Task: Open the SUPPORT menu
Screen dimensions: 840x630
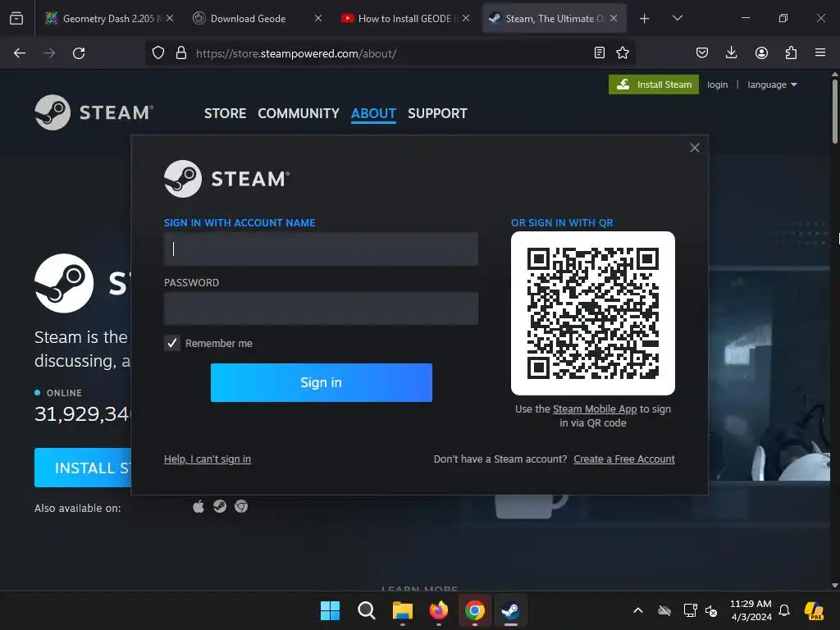Action: click(438, 113)
